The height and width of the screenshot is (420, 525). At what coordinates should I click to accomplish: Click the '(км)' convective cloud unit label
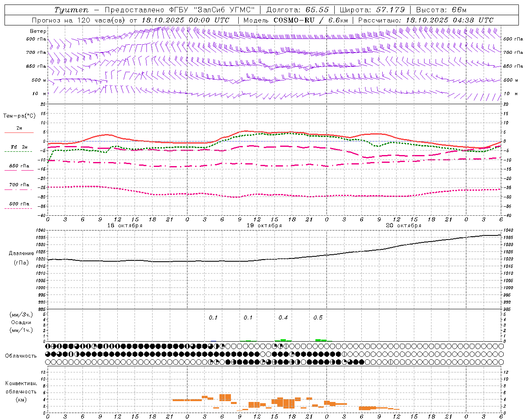(x=21, y=399)
